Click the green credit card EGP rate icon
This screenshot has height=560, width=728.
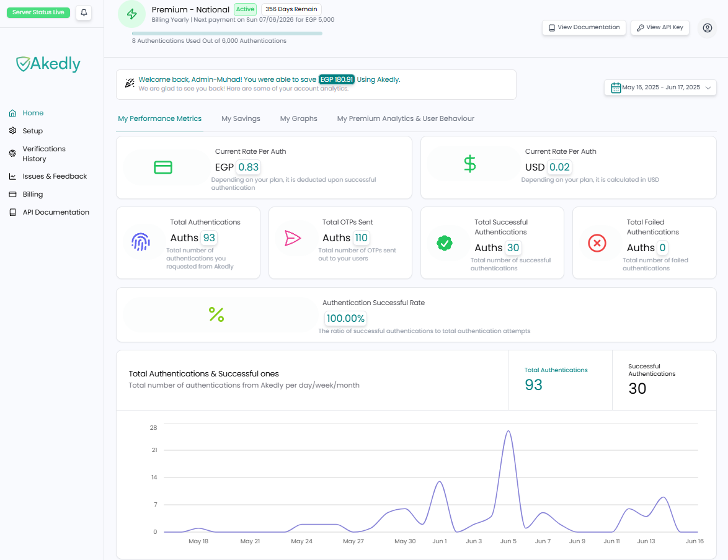click(x=163, y=167)
